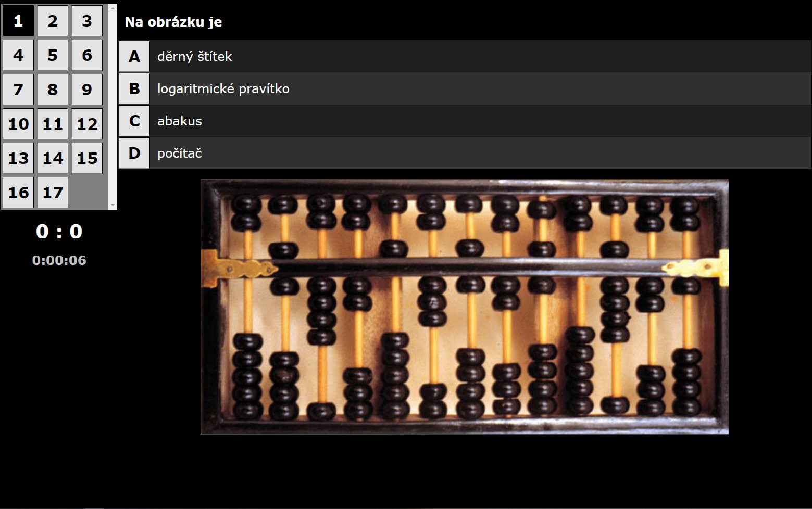Image resolution: width=812 pixels, height=509 pixels.
Task: Click the logaritmické pravítko answer text
Action: coord(223,89)
